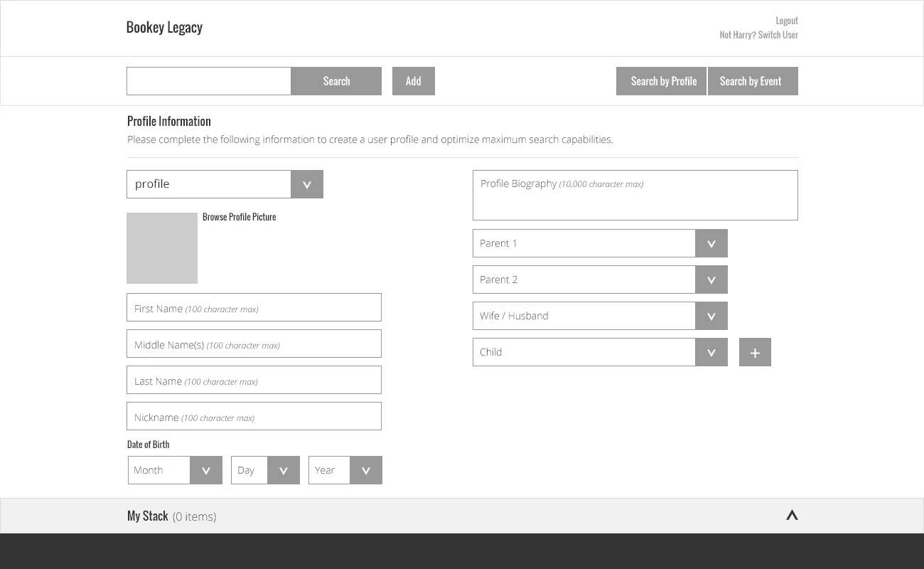Click the profile picture placeholder

[162, 248]
